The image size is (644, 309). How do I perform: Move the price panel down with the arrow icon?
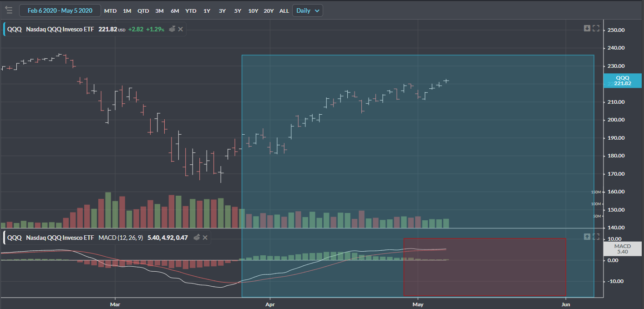point(587,28)
